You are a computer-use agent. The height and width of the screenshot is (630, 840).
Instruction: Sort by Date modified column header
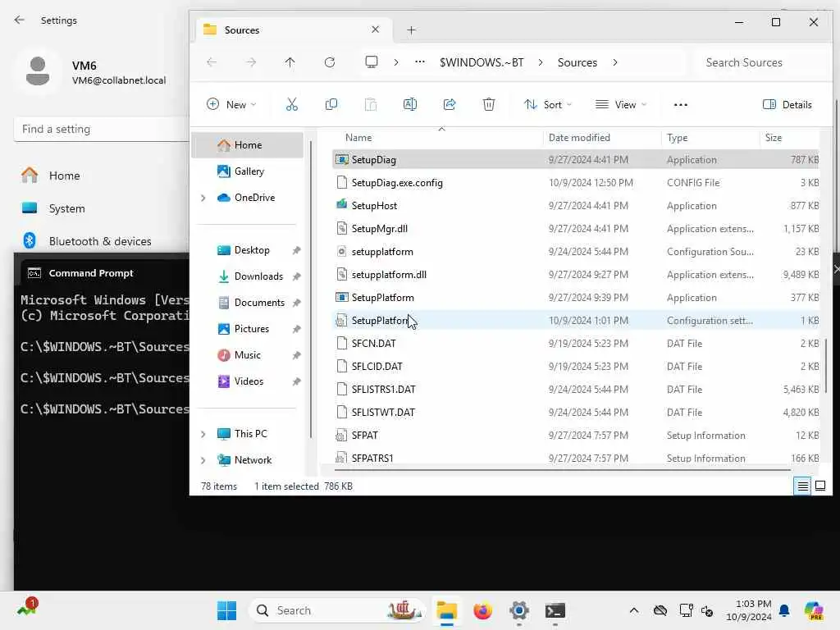coord(602,138)
